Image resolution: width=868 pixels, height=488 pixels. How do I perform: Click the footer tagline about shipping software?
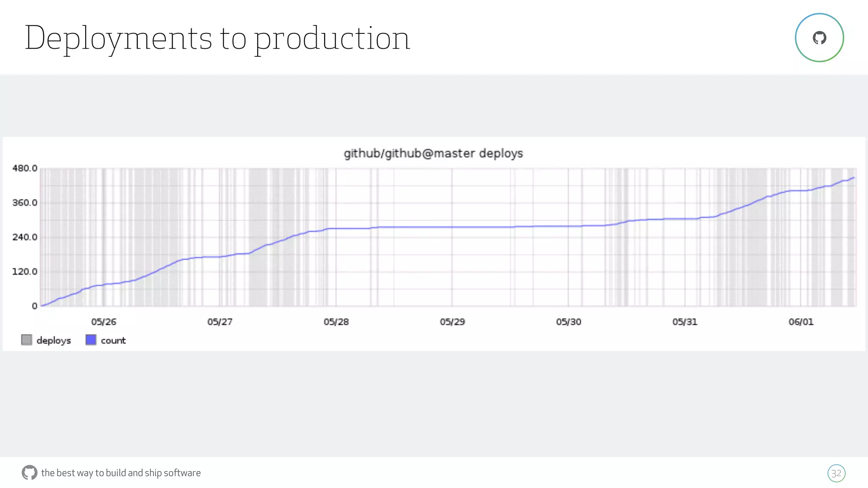click(121, 473)
